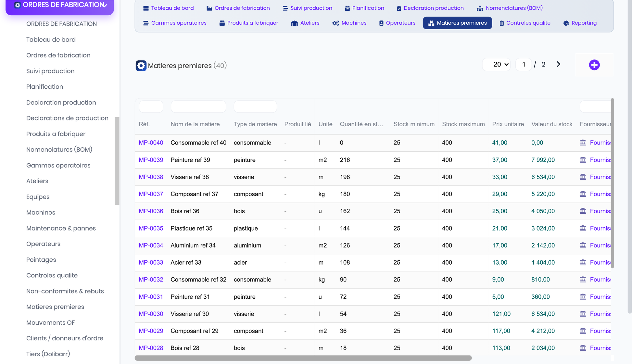Open the Reporting tab
The width and height of the screenshot is (632, 364).
pos(580,23)
